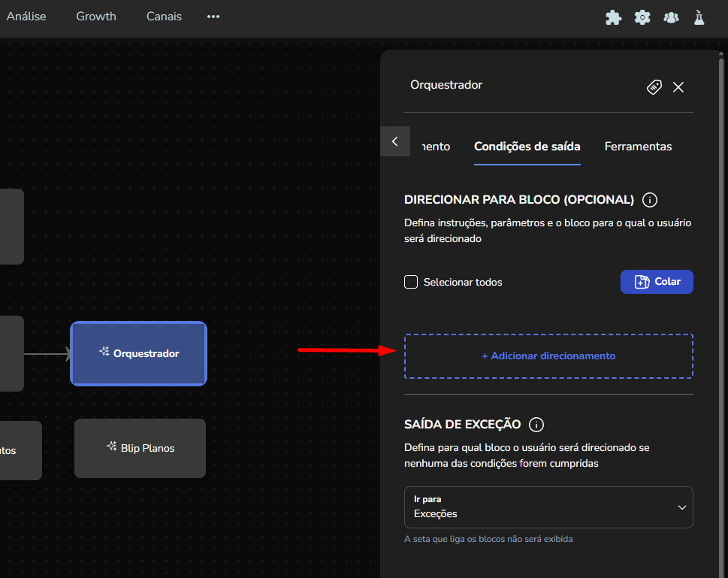This screenshot has height=578, width=728.
Task: Click the info icon next to Saída de exceção
Action: click(536, 425)
